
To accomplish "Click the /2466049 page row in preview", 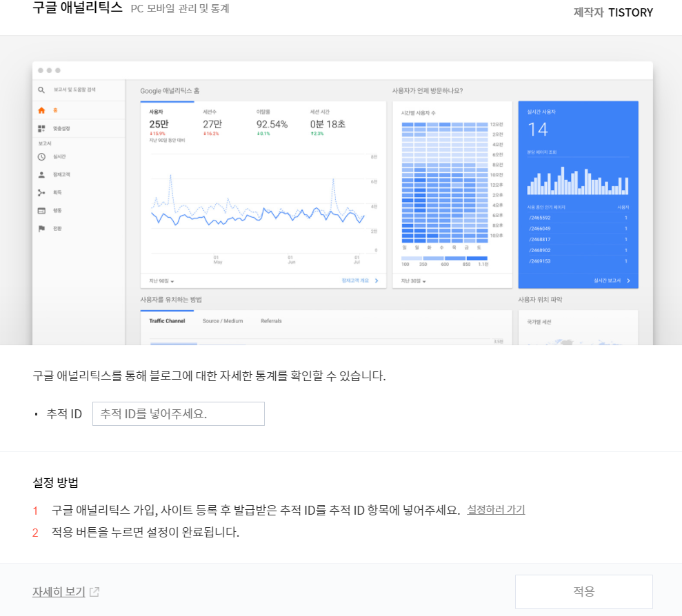I will 578,229.
